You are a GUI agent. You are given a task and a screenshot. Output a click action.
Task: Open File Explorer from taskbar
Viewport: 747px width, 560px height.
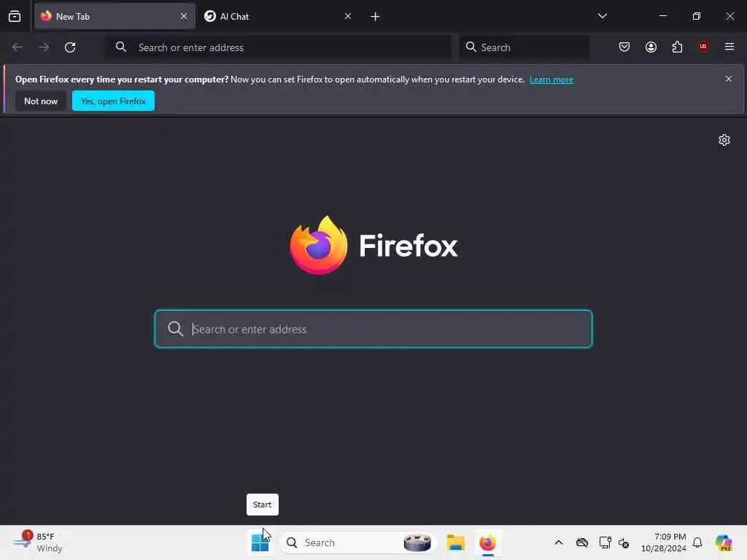(455, 542)
